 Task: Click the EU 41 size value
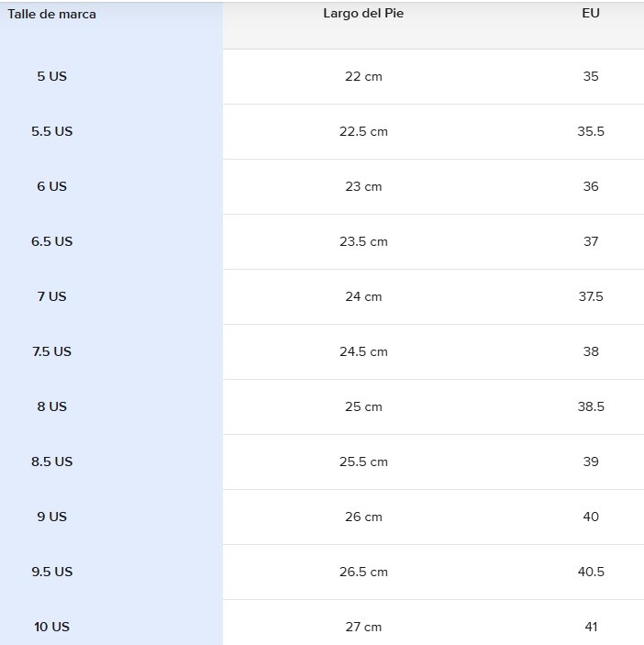(x=591, y=627)
